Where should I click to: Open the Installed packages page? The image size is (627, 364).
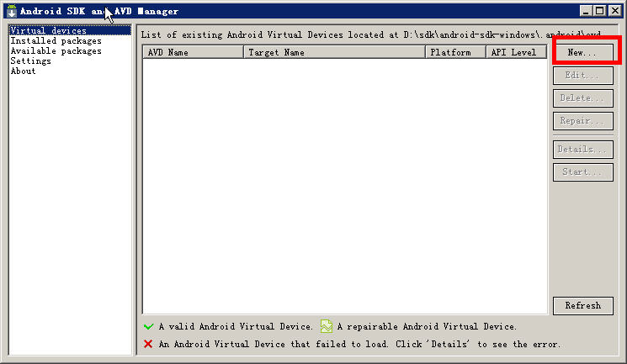coord(56,40)
